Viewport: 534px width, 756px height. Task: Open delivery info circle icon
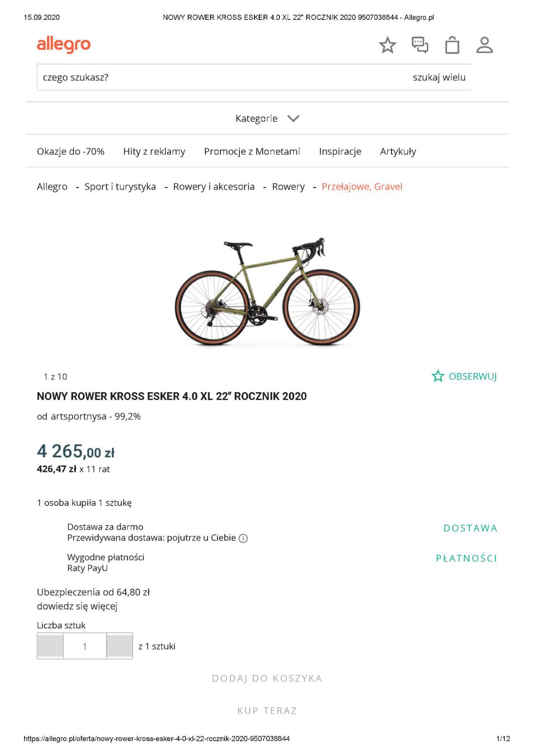pyautogui.click(x=243, y=538)
